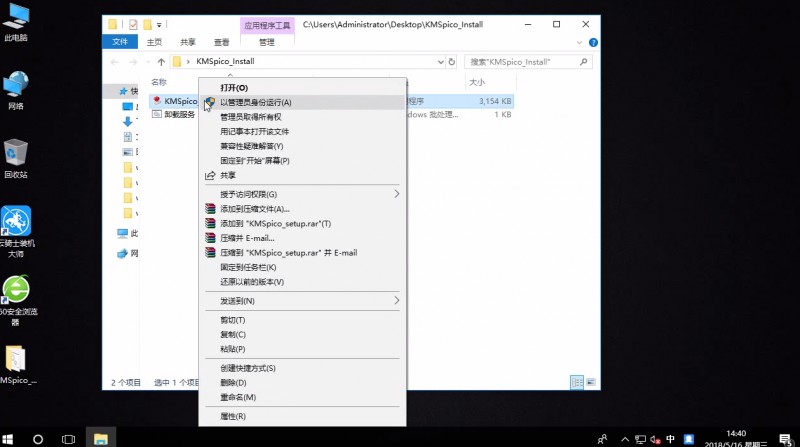Open address bar history dropdown
This screenshot has height=447, width=800.
(x=440, y=62)
